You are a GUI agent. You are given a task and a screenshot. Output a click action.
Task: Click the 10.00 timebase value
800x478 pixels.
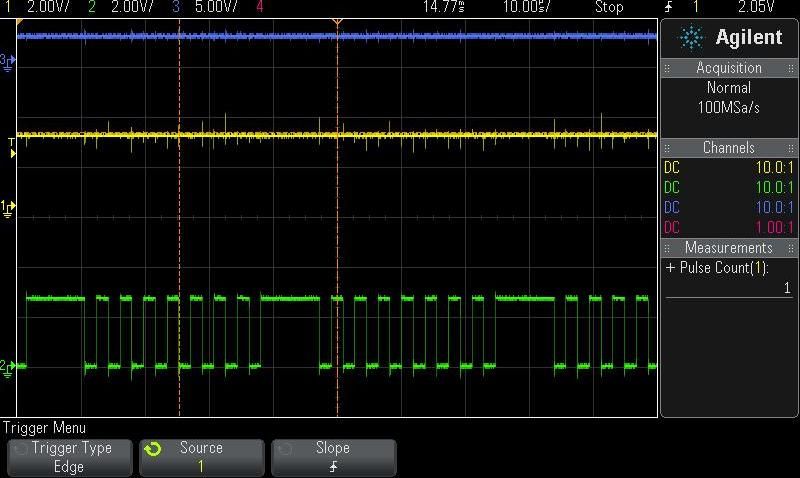527,7
